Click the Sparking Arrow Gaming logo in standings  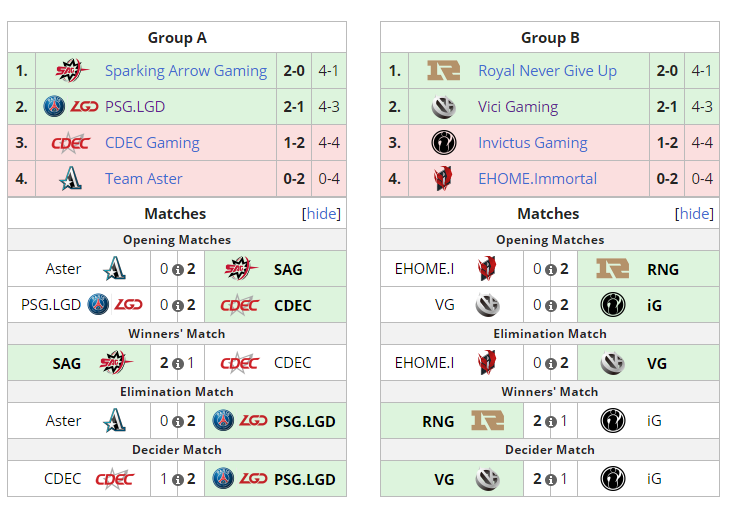(71, 71)
